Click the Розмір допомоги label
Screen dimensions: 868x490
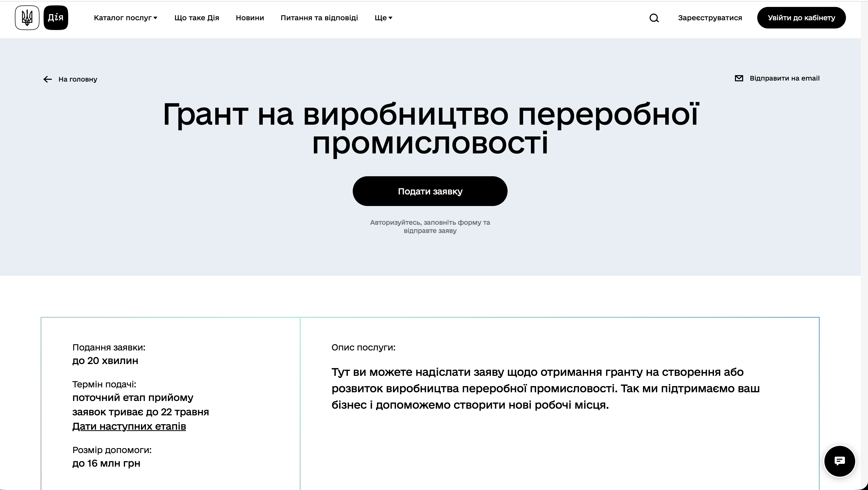[x=112, y=450]
